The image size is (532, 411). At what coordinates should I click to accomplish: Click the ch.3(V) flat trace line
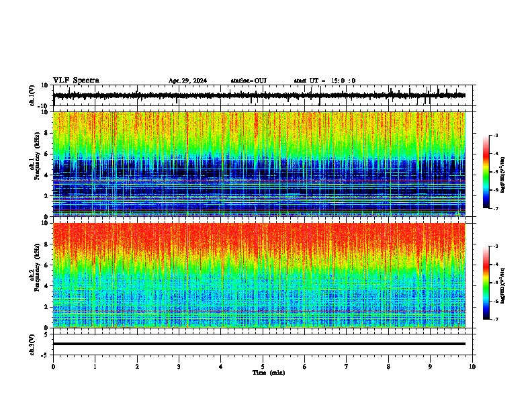(x=259, y=344)
